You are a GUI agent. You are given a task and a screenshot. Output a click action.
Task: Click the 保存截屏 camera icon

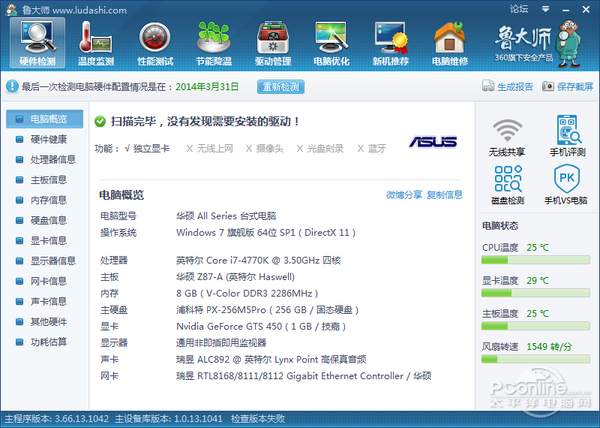click(x=551, y=88)
